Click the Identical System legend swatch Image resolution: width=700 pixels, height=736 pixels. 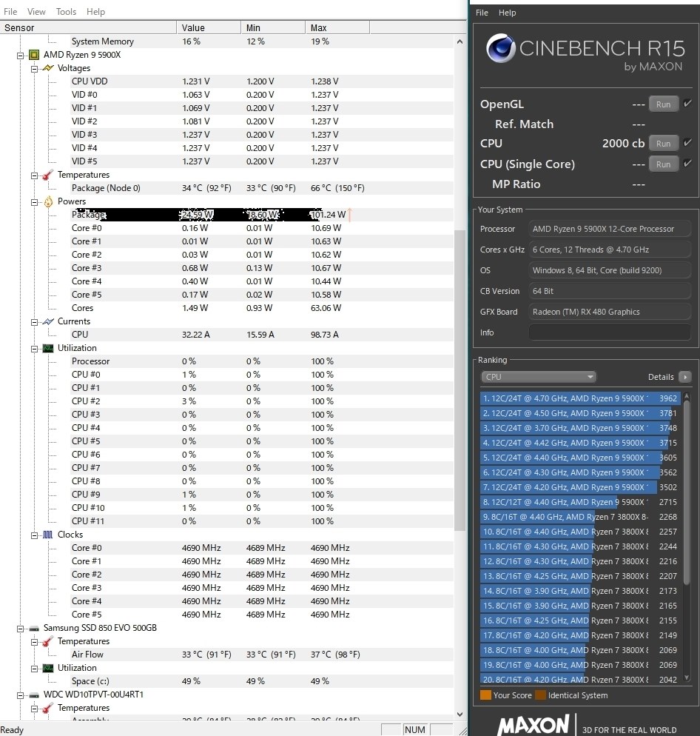coord(541,695)
